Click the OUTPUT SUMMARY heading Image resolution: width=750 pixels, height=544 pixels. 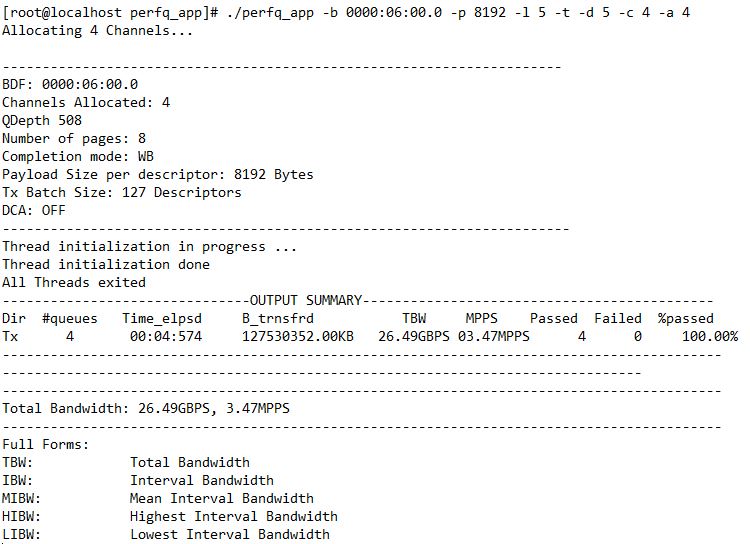tap(306, 300)
